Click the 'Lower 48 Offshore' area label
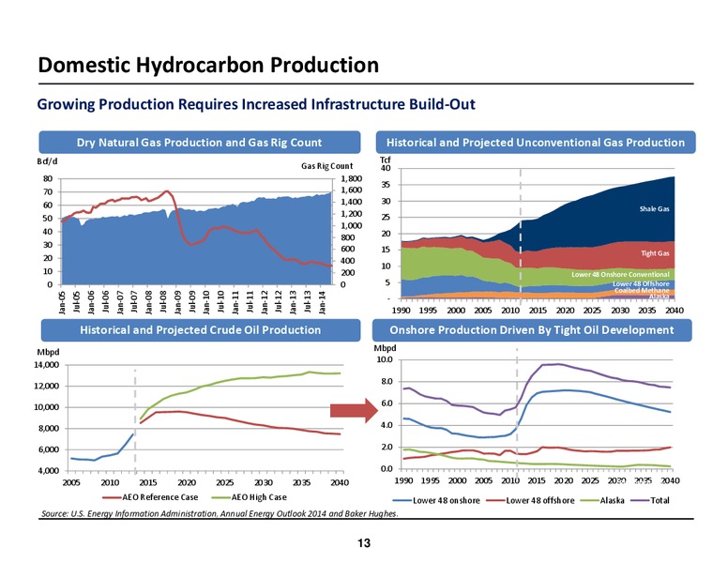This screenshot has width=728, height=563. pyautogui.click(x=641, y=283)
